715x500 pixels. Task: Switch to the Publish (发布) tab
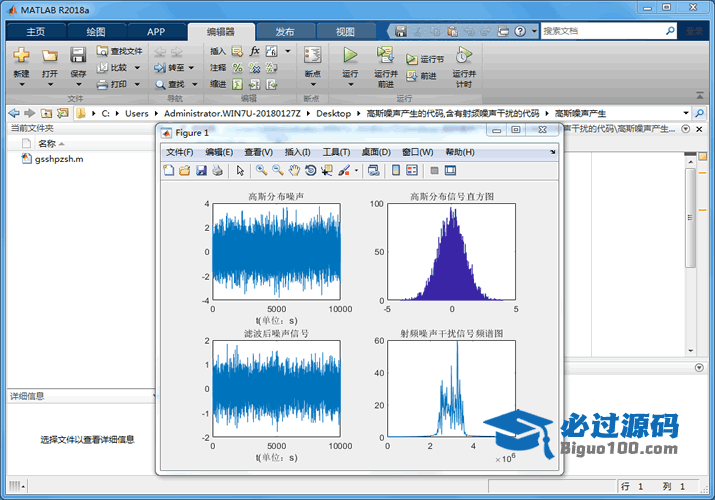[x=285, y=32]
